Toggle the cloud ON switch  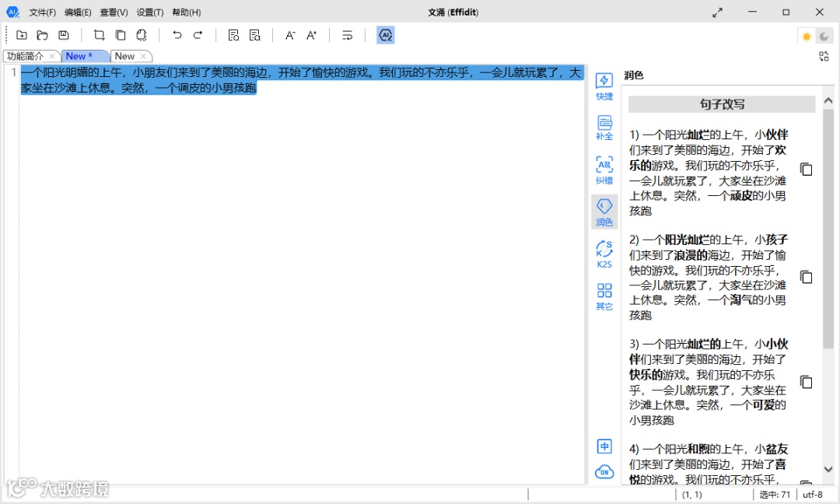point(604,472)
